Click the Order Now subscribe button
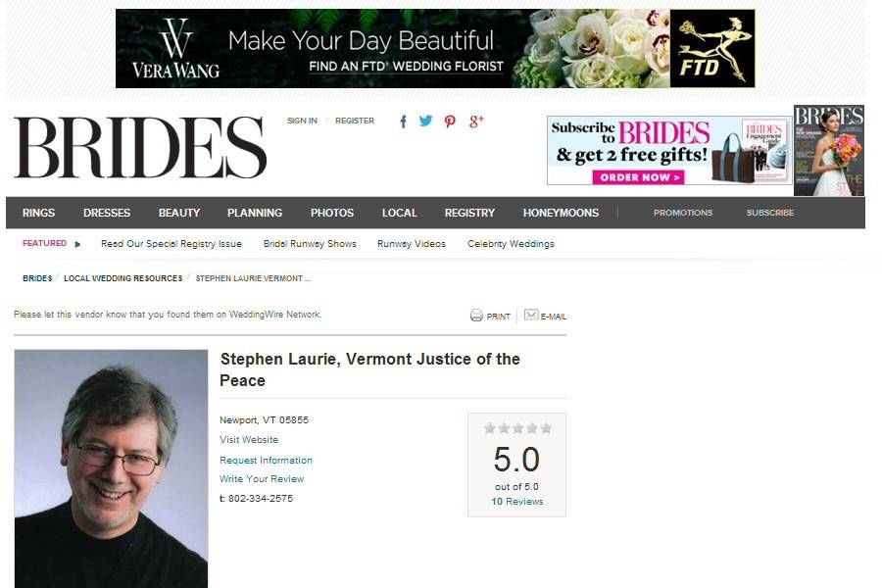 (638, 177)
